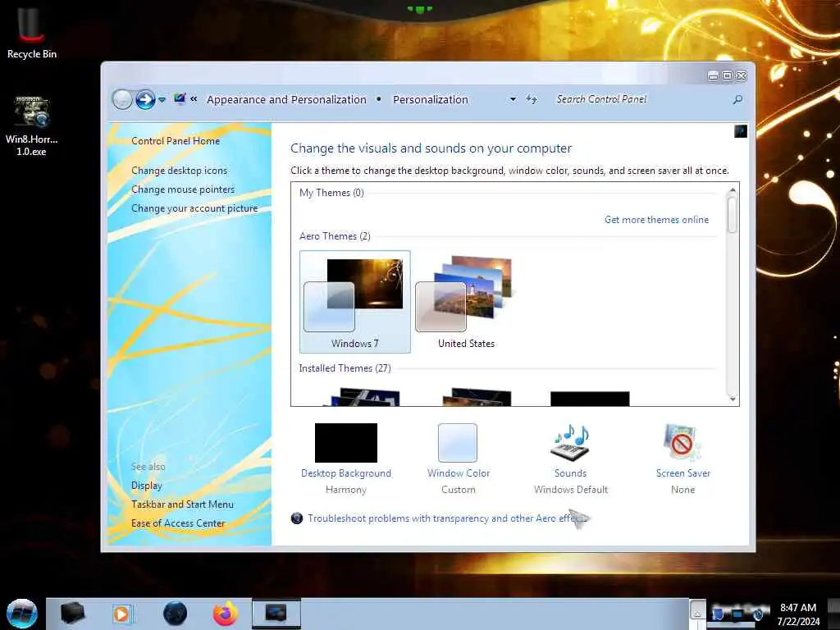Open Ease of Access Center link
The image size is (840, 630).
(x=178, y=523)
